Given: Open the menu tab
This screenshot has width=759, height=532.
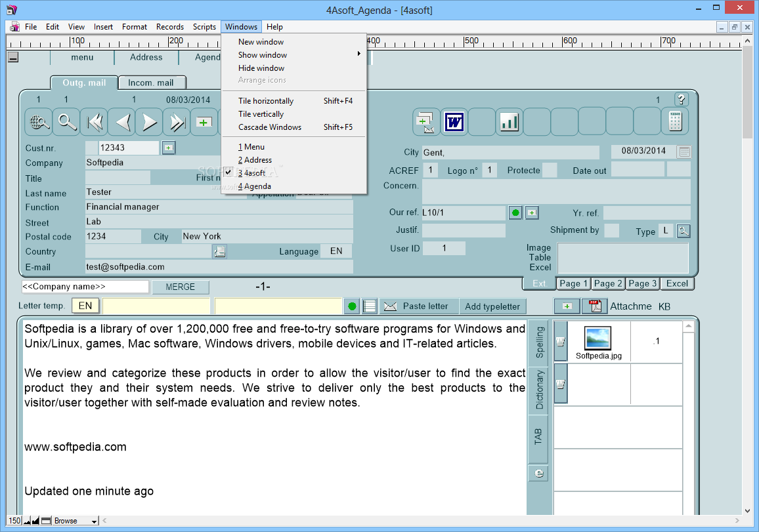Looking at the screenshot, I should (82, 57).
